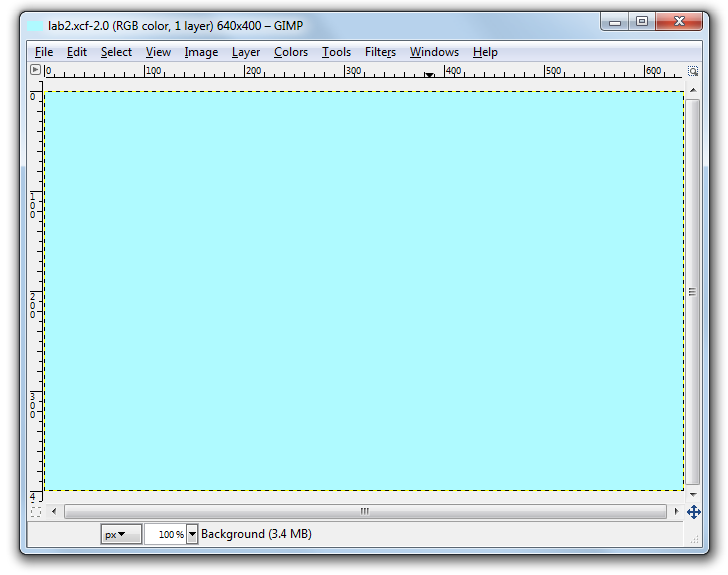The image size is (728, 575).
Task: Open the px unit dropdown
Action: pos(121,534)
